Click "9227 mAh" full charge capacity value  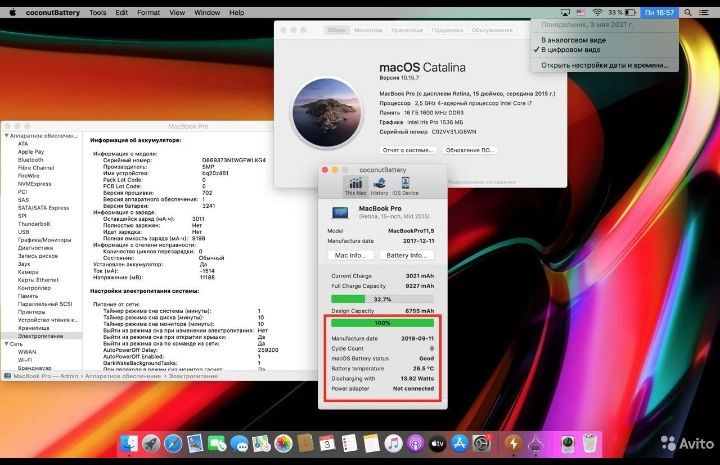[419, 286]
